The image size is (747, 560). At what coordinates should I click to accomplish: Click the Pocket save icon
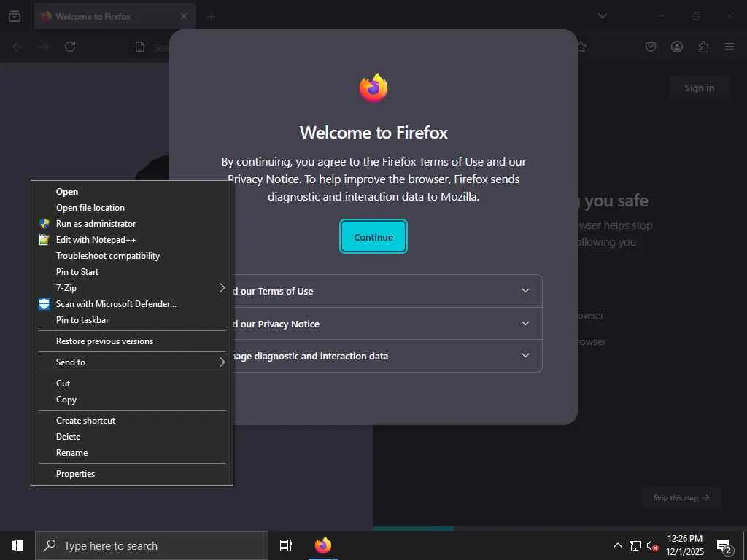click(650, 47)
